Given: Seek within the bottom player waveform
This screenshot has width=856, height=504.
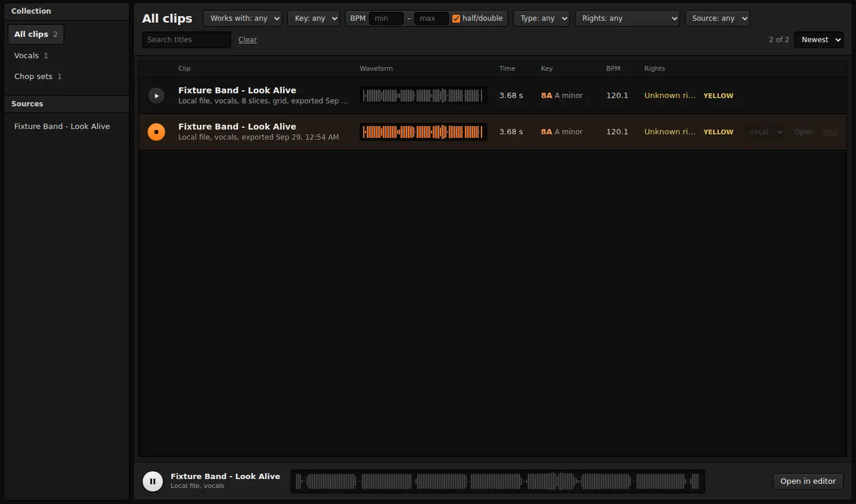Looking at the screenshot, I should click(498, 481).
